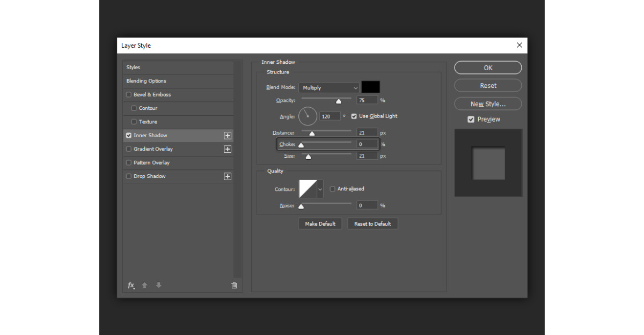Toggle the Preview checkbox
This screenshot has height=335, width=644.
[471, 120]
